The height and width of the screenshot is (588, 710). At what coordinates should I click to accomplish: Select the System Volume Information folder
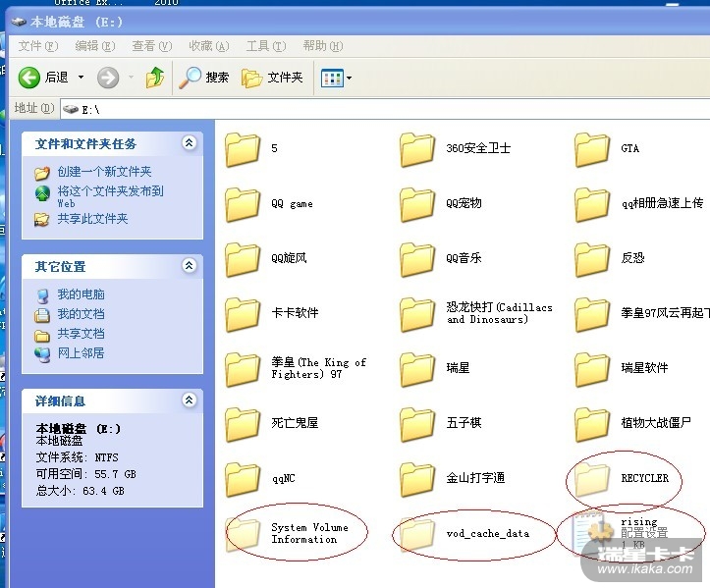287,535
